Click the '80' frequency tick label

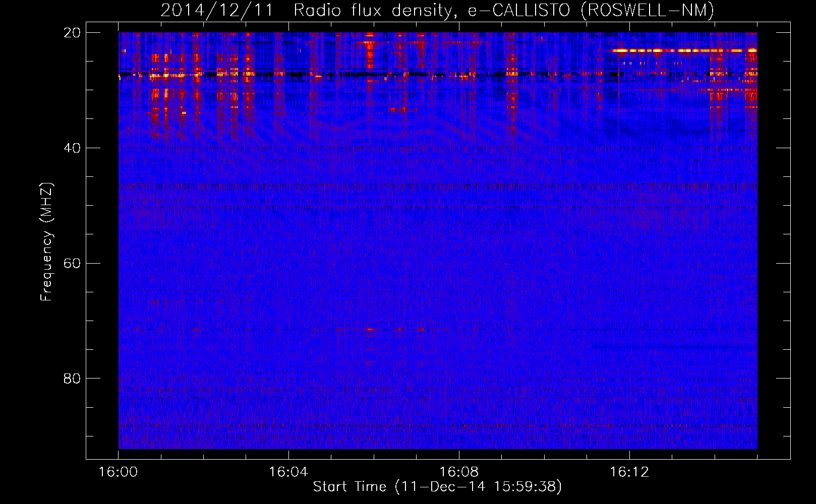coord(72,379)
